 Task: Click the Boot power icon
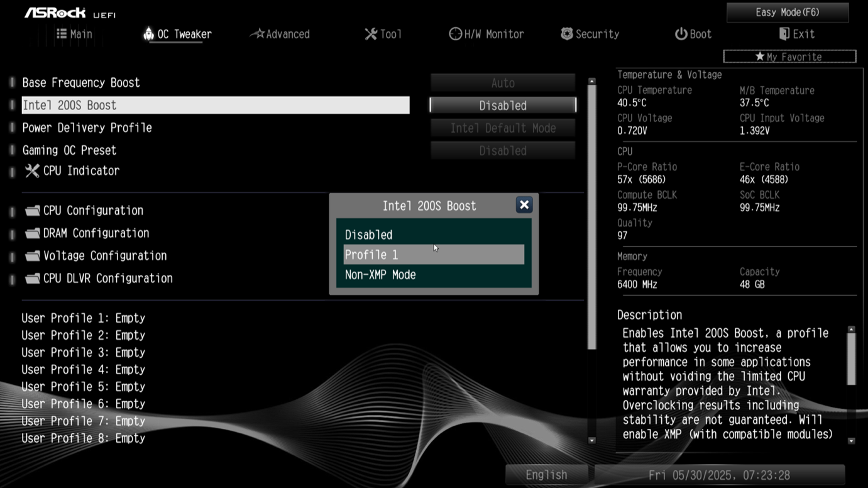[681, 34]
